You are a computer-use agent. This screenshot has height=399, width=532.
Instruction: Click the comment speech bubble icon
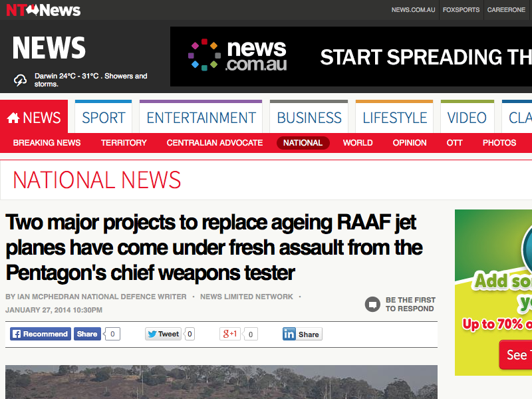[x=372, y=305]
